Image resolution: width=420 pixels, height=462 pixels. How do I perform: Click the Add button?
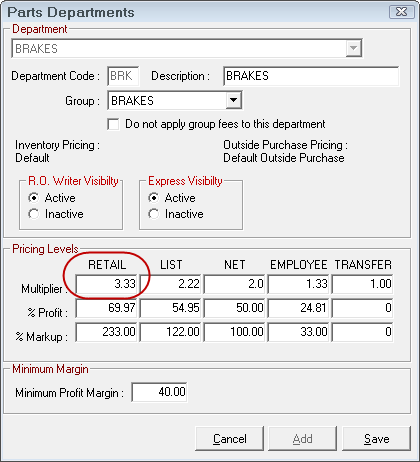point(303,438)
